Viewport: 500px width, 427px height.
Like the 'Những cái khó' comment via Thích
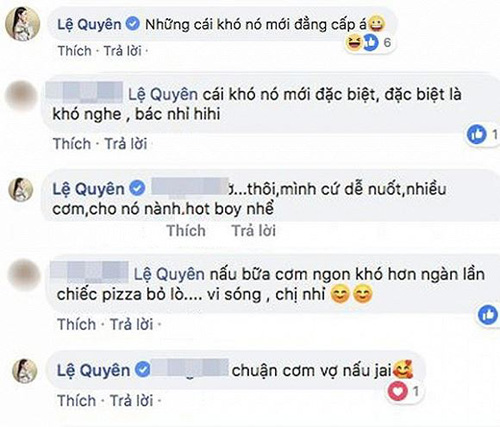coord(75,51)
